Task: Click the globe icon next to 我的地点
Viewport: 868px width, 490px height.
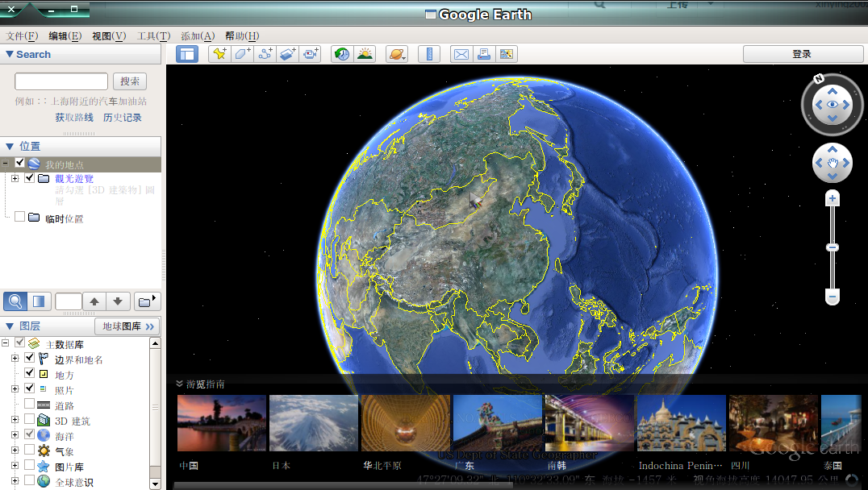Action: pyautogui.click(x=35, y=164)
